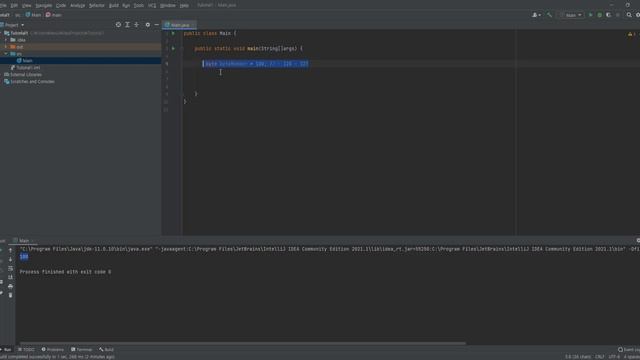Click the highlighted 100 output in console
Screen dimensions: 640x360
click(x=24, y=257)
